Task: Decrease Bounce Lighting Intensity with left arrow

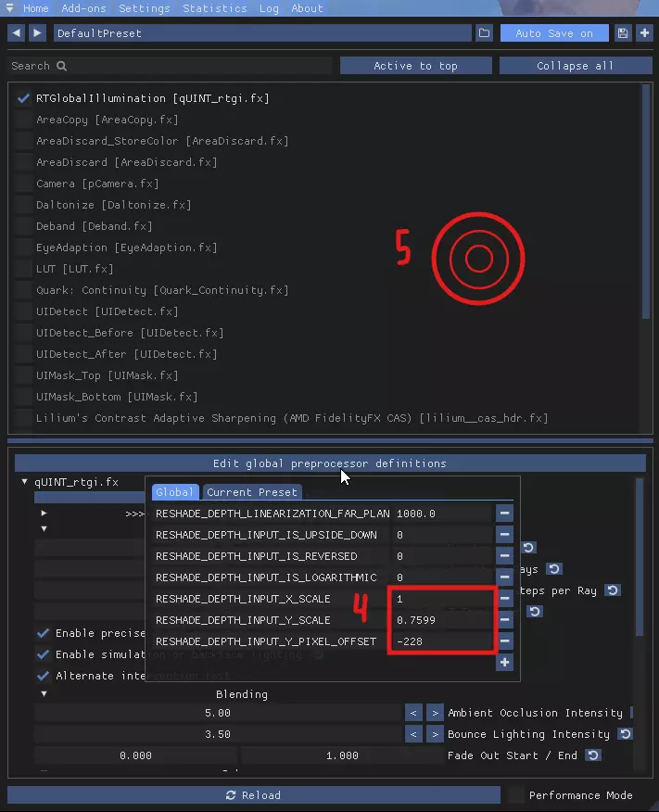Action: point(413,734)
